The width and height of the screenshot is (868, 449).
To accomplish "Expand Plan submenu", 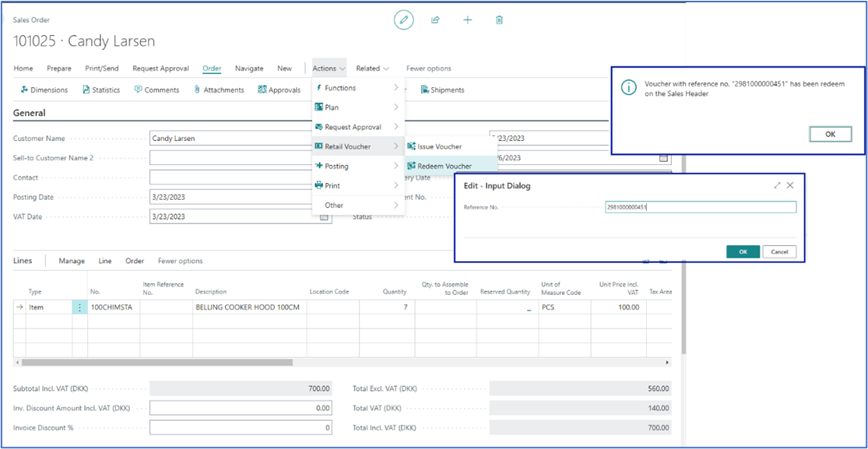I will tap(358, 107).
